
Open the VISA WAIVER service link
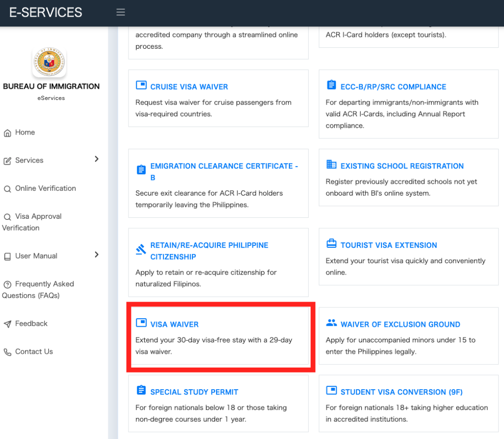point(174,325)
